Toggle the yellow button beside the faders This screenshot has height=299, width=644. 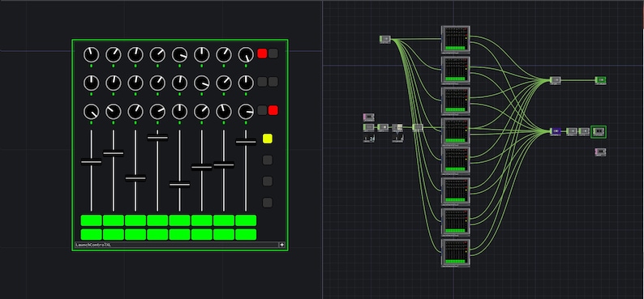click(x=268, y=139)
